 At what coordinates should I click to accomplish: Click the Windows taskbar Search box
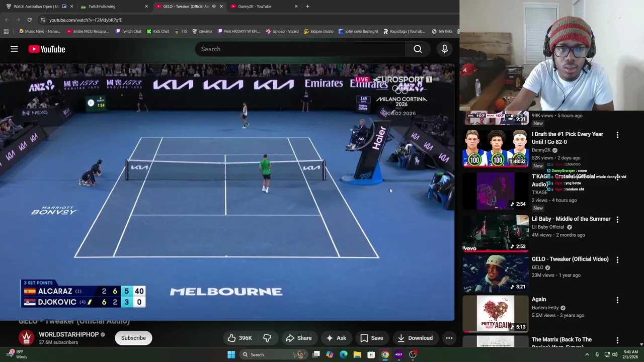coord(273,354)
